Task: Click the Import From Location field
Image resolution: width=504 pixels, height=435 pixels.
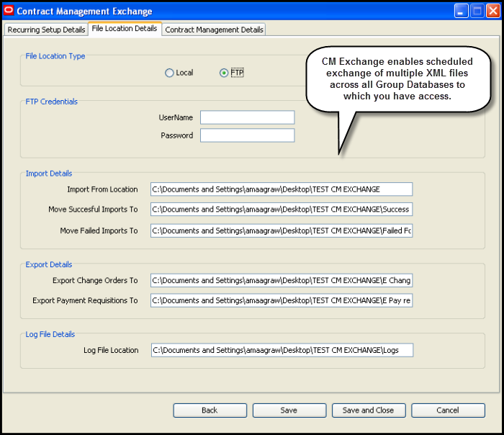Action: point(281,189)
